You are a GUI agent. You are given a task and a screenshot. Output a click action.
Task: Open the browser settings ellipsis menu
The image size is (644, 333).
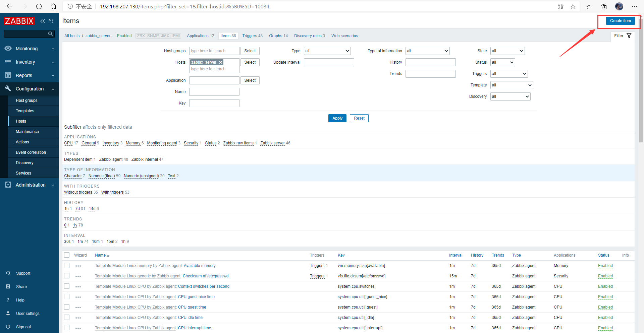tap(635, 6)
